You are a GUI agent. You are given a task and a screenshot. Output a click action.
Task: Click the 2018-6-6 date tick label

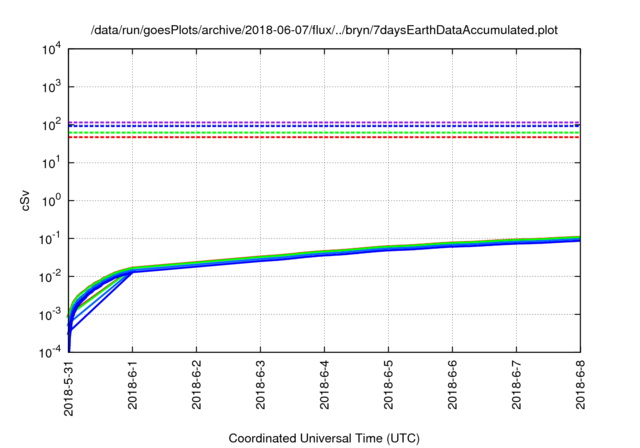[x=453, y=384]
